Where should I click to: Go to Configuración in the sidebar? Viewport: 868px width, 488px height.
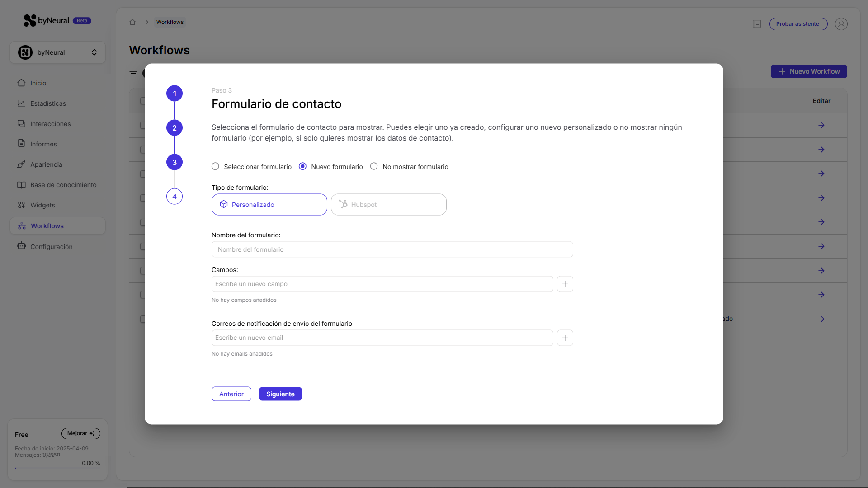coord(21,246)
